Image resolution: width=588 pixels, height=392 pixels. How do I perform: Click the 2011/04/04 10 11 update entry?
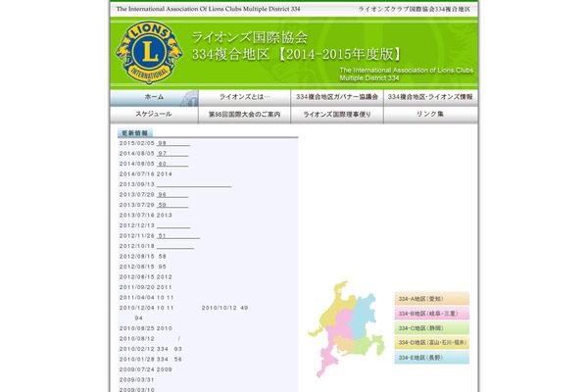[x=147, y=298]
